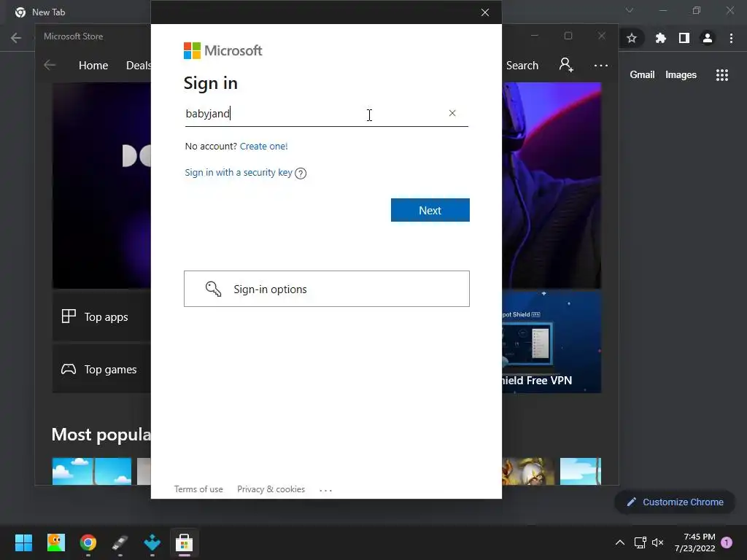Go back in Microsoft Store window
The width and height of the screenshot is (747, 560).
pyautogui.click(x=50, y=65)
